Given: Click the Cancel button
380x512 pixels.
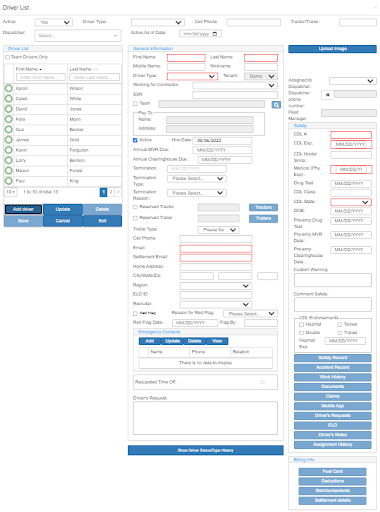Looking at the screenshot, I should pos(63,221).
